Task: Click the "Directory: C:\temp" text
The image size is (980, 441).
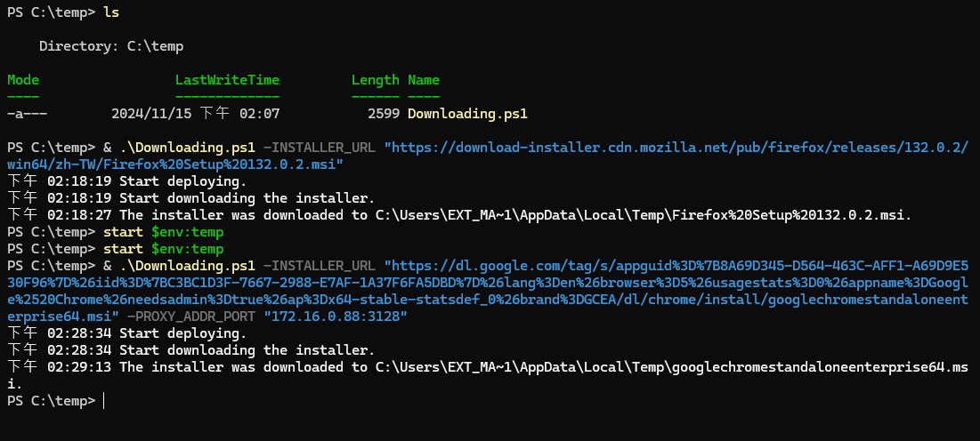Action: tap(111, 46)
